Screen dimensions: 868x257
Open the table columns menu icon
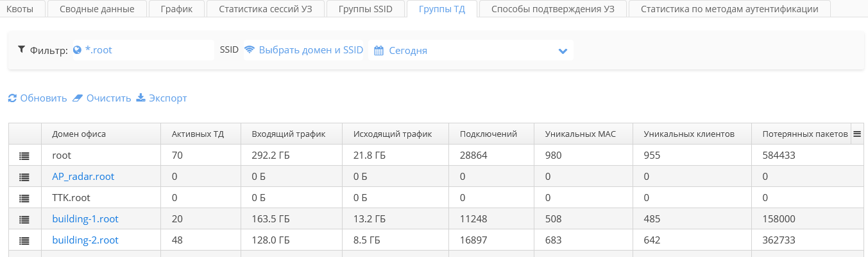point(856,134)
